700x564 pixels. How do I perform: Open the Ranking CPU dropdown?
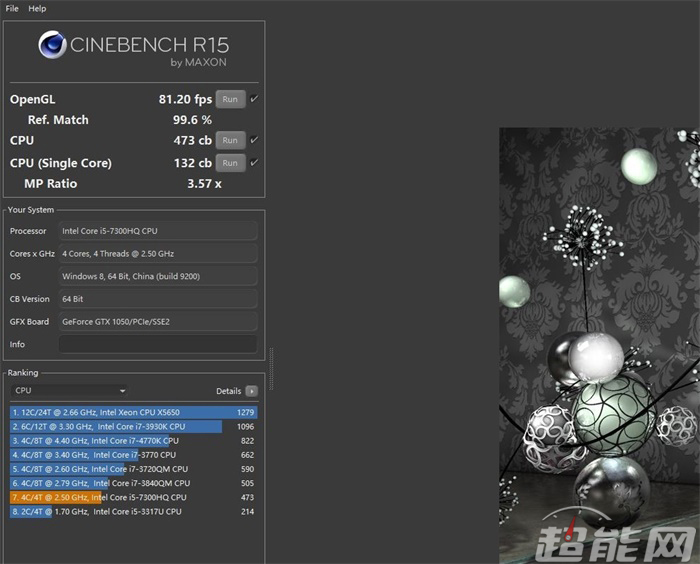[69, 391]
